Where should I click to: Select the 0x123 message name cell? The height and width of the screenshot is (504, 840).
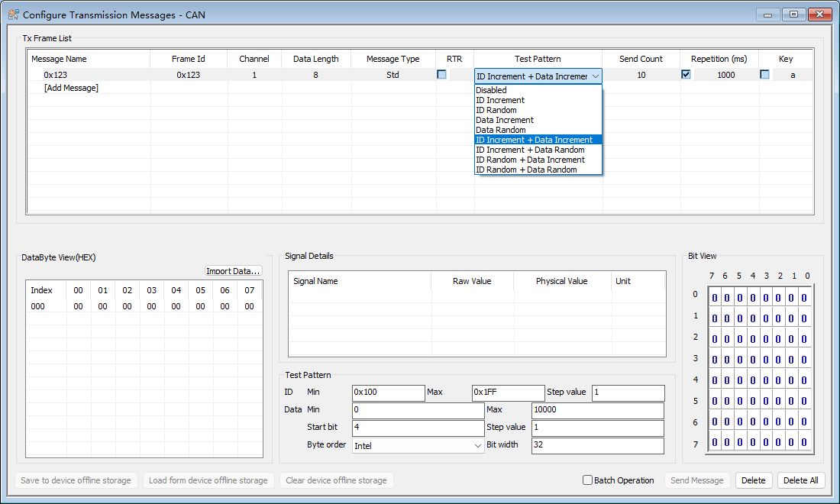point(56,75)
